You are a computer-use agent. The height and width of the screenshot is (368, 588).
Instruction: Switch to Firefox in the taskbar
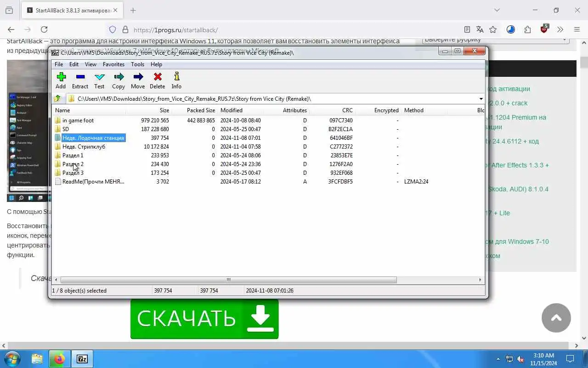click(x=59, y=359)
